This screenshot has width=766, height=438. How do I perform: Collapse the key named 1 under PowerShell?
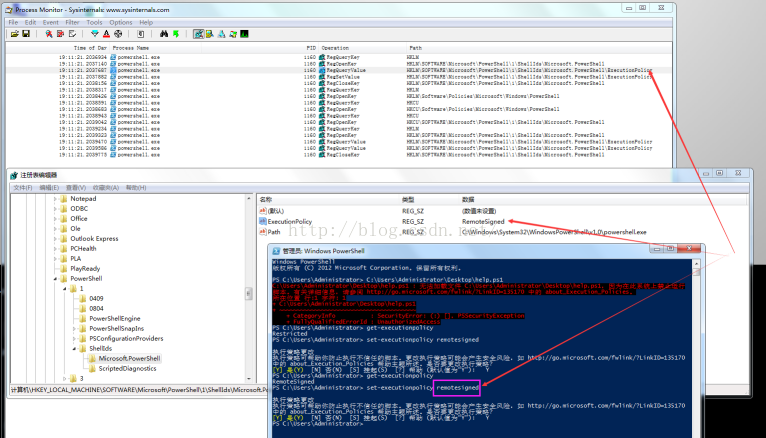pyautogui.click(x=64, y=289)
